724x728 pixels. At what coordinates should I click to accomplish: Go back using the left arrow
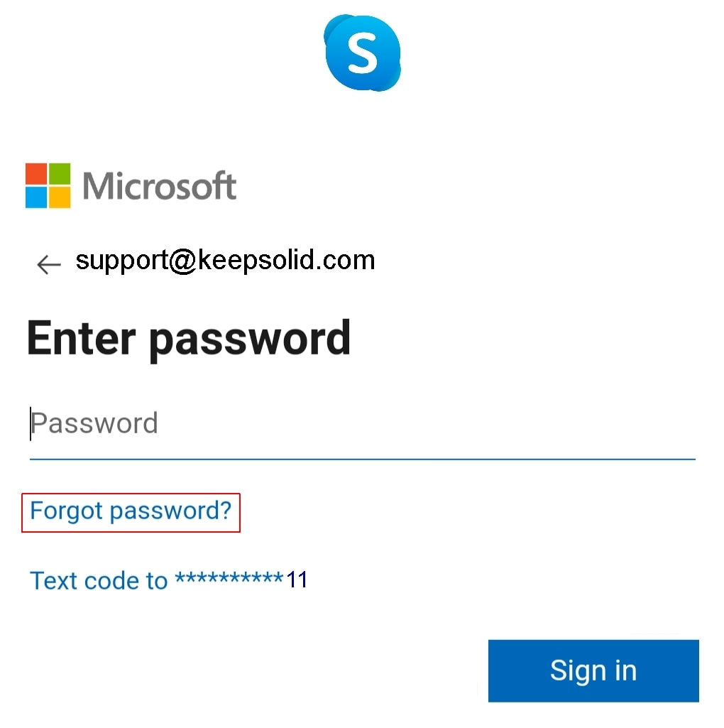pos(48,264)
